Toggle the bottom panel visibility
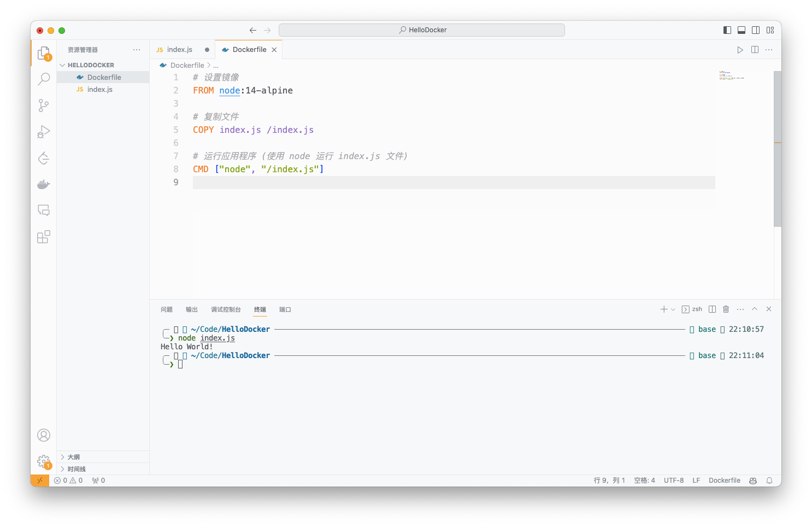 742,30
